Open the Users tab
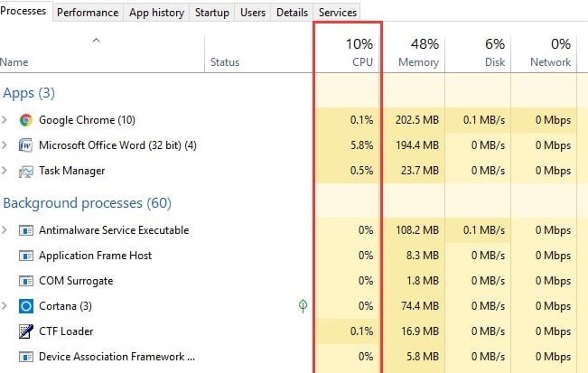The width and height of the screenshot is (588, 373). [x=253, y=13]
